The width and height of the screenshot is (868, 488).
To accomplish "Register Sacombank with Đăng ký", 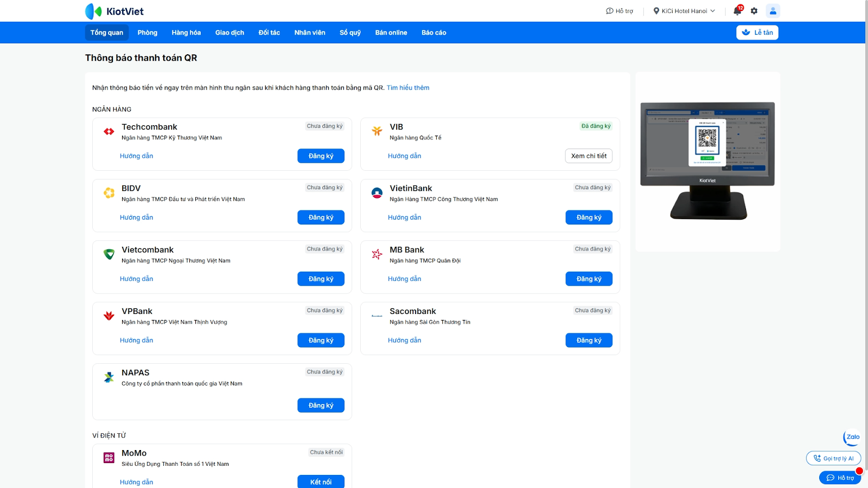I will (589, 341).
